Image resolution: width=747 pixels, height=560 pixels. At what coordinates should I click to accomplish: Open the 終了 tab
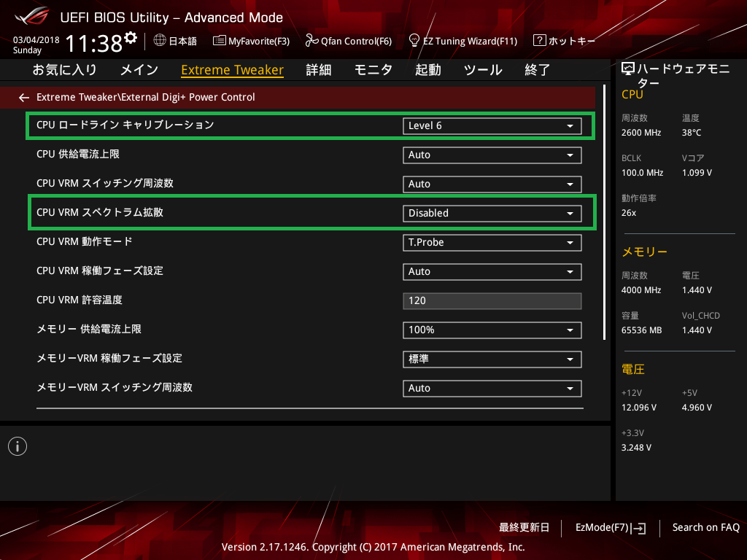coord(538,70)
